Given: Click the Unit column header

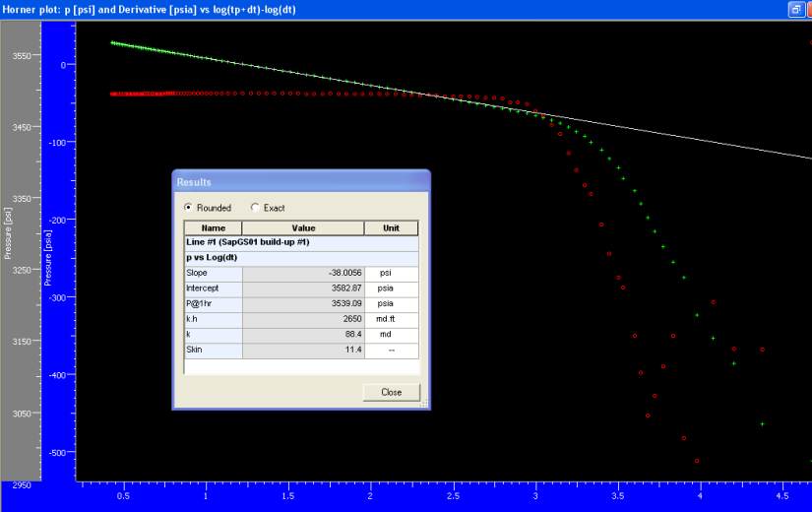Looking at the screenshot, I should pyautogui.click(x=391, y=227).
